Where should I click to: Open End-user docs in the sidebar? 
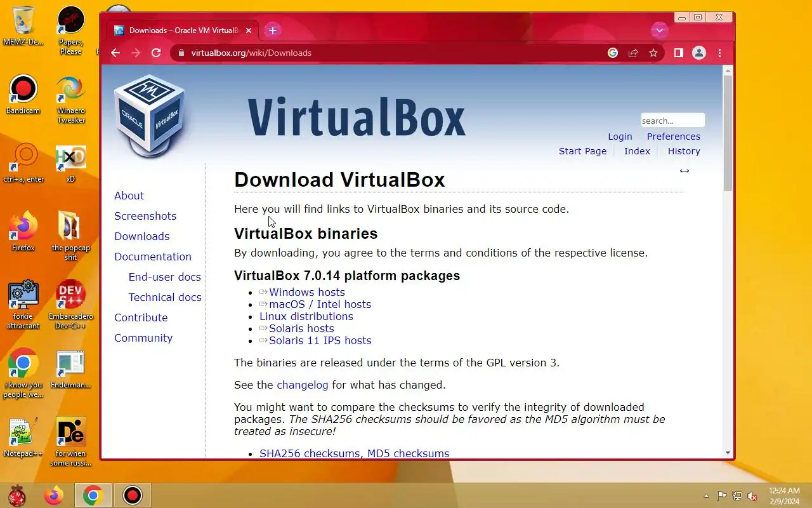[x=164, y=277]
